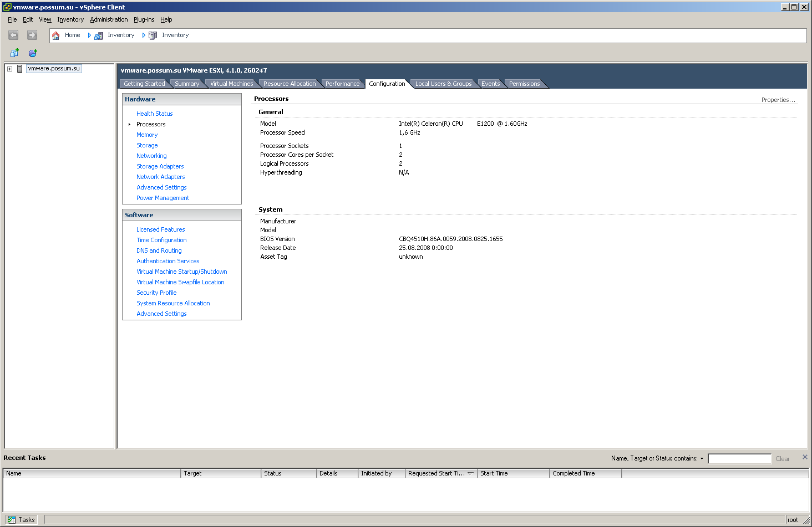Click the Back navigation arrow icon
The image size is (812, 527).
click(13, 35)
